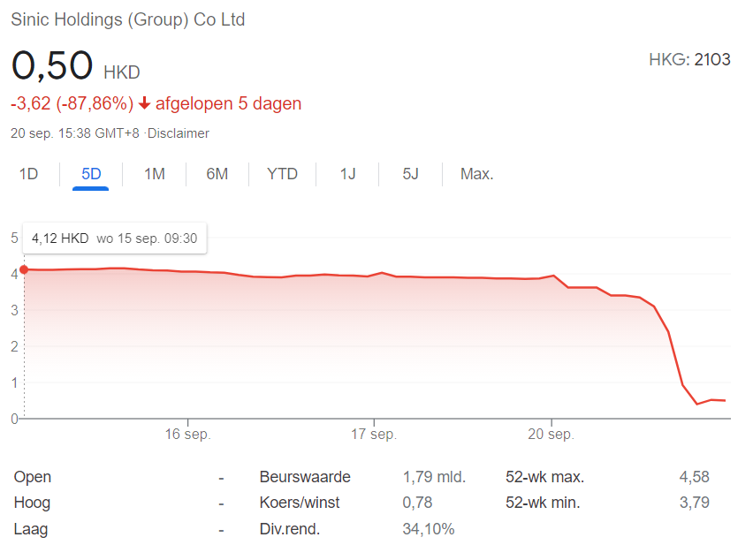Show the Max. time range
This screenshot has height=560, width=753.
(x=476, y=174)
